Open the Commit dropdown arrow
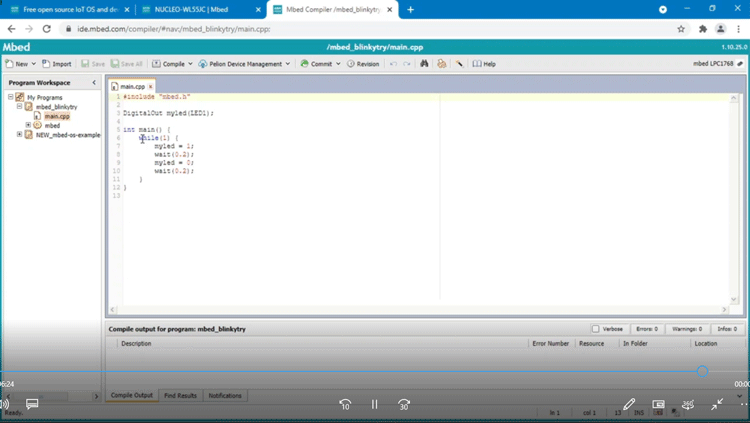Image resolution: width=750 pixels, height=423 pixels. tap(338, 64)
